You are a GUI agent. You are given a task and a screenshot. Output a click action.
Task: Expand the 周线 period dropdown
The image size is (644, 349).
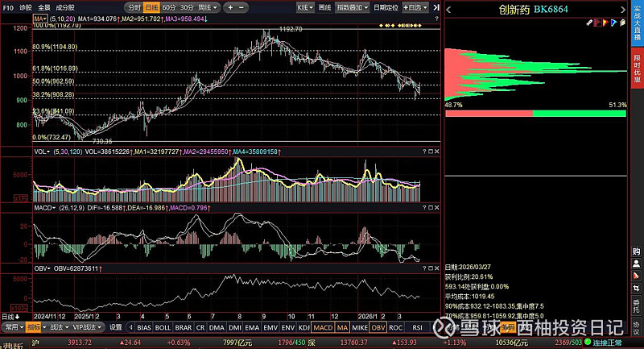(208, 7)
